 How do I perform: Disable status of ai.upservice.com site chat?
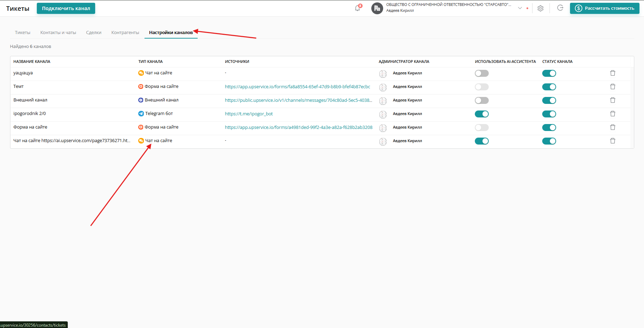549,141
